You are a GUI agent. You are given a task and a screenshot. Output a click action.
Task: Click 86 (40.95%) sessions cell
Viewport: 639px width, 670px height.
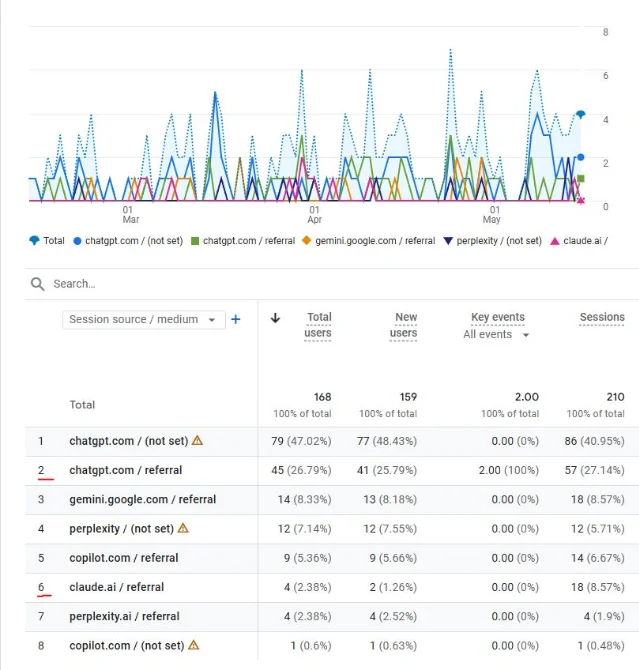[x=595, y=441]
